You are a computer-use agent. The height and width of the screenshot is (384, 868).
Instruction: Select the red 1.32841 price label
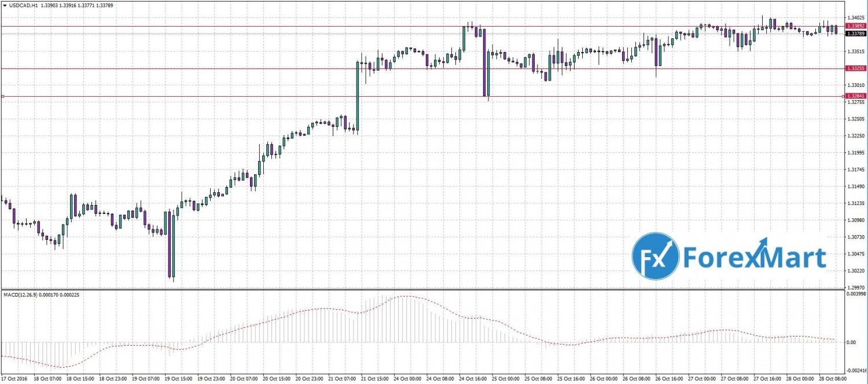coord(855,96)
